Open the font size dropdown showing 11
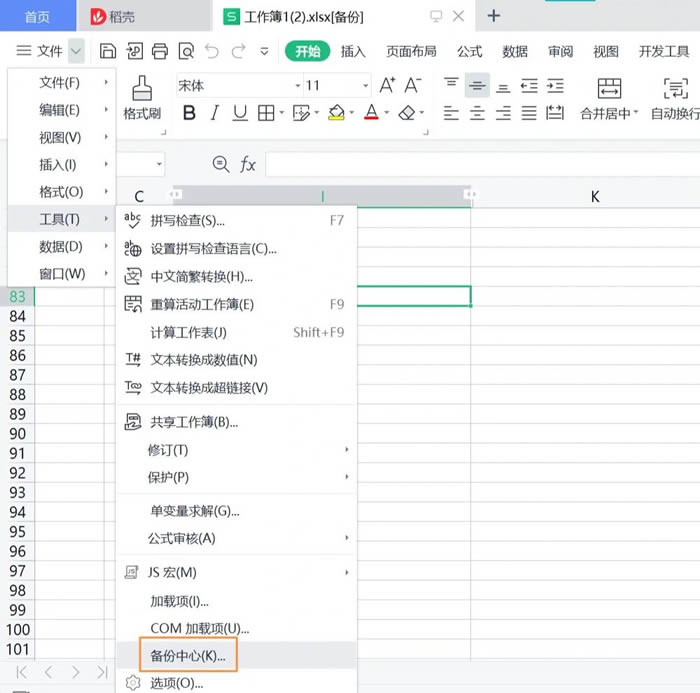This screenshot has width=700, height=693. coord(366,85)
